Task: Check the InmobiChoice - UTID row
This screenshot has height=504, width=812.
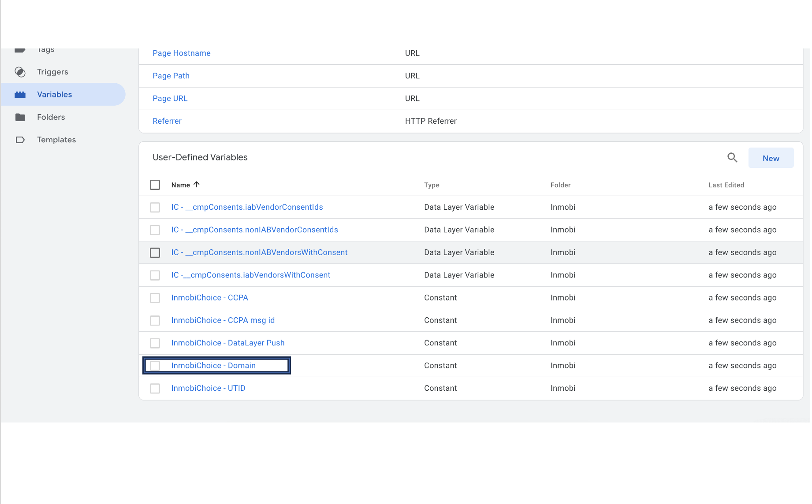Action: (x=155, y=389)
